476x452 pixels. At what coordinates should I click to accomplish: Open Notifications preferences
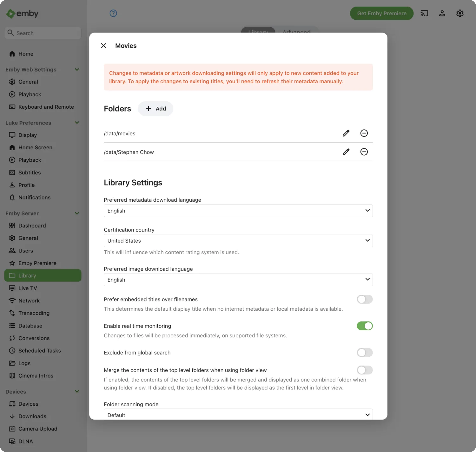tap(43, 198)
